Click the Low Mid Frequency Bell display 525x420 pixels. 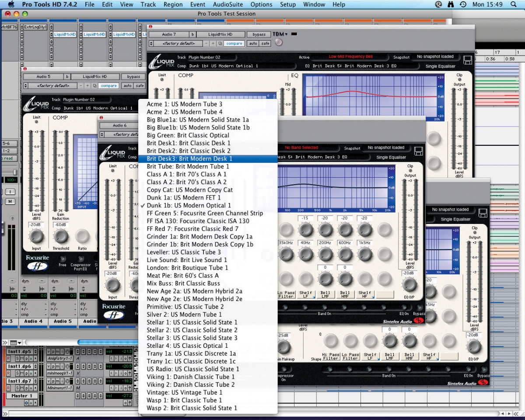(x=350, y=57)
